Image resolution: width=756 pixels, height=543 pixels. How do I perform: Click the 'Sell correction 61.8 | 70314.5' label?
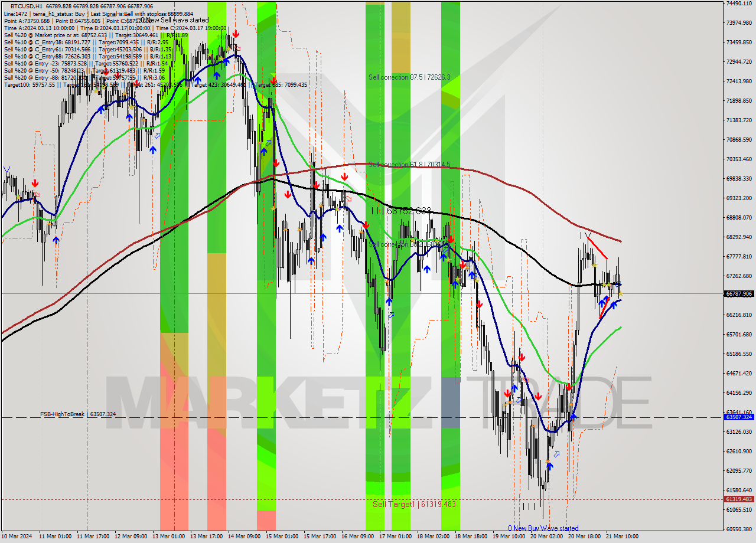click(409, 165)
